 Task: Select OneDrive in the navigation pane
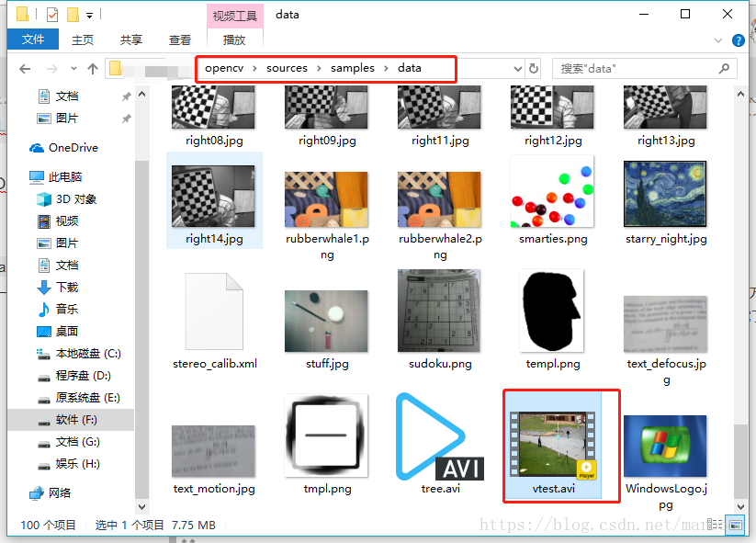coord(73,148)
